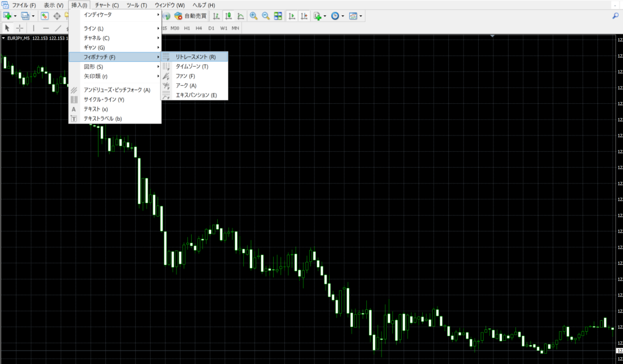623x364 pixels.
Task: Expand the ギャン (G) submenu
Action: pyautogui.click(x=115, y=47)
